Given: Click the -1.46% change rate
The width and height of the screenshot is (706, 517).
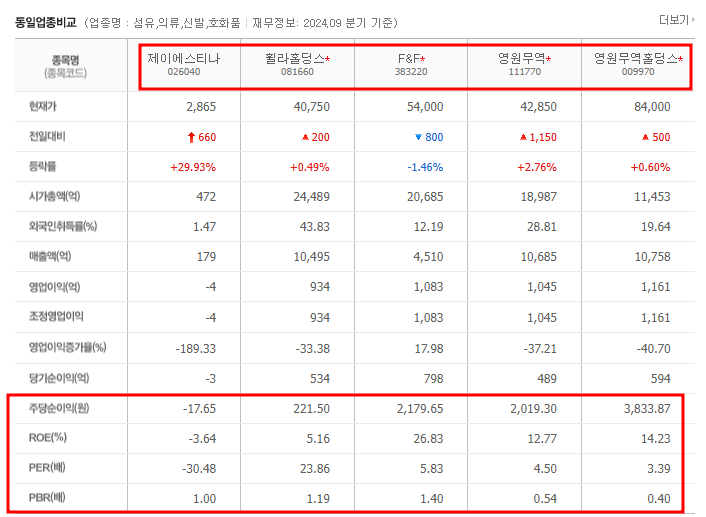Looking at the screenshot, I should pos(425,167).
